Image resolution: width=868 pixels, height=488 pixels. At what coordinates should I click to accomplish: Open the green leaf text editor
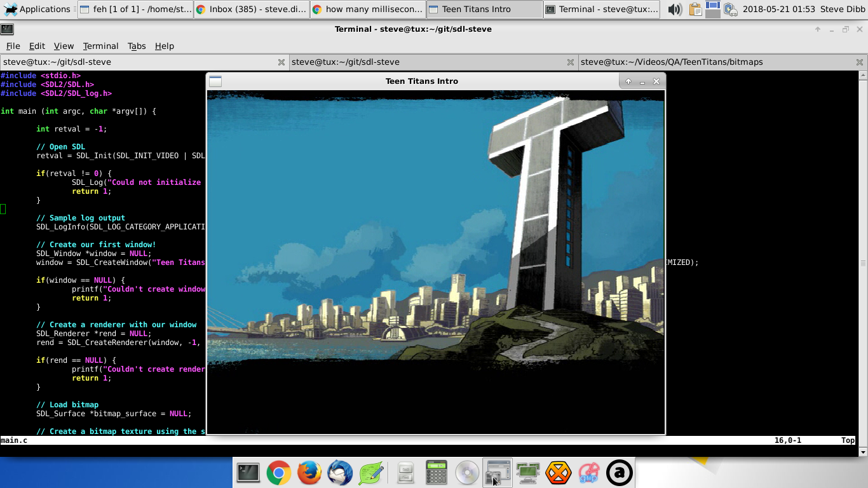pyautogui.click(x=370, y=473)
